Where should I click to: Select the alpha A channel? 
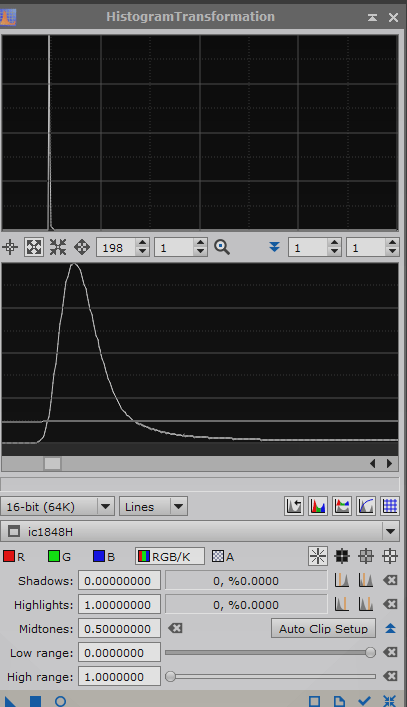(223, 556)
